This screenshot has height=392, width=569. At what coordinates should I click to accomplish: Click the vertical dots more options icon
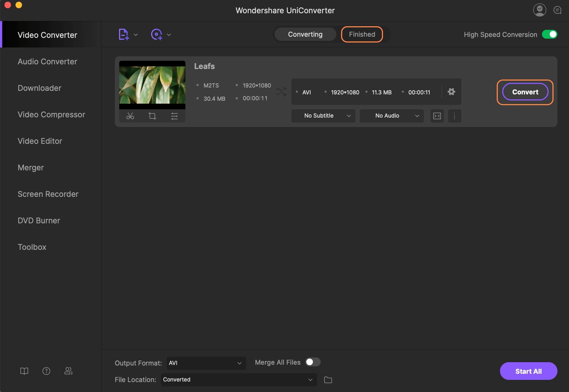click(x=454, y=115)
